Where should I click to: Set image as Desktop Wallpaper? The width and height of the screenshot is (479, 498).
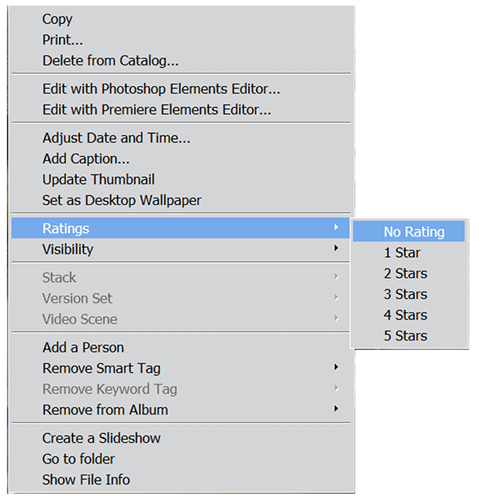(x=180, y=200)
